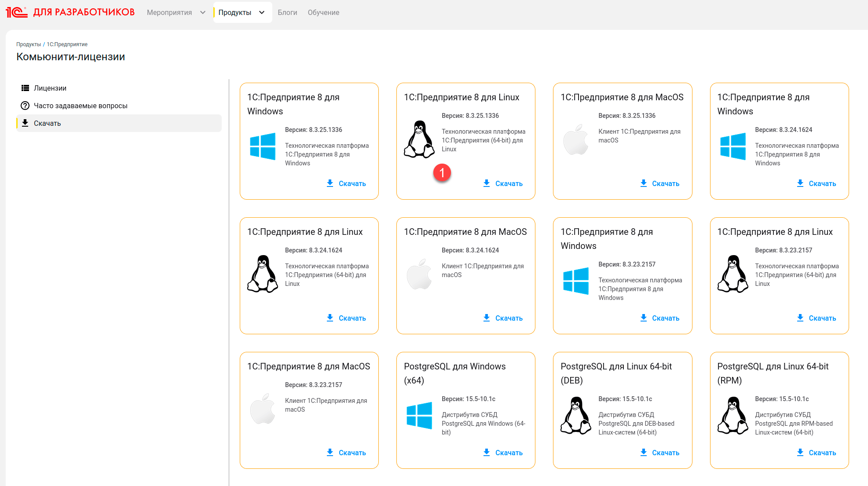This screenshot has height=486, width=868.
Task: Click Windows logo on PostgreSQL для Windows card
Action: point(419,416)
